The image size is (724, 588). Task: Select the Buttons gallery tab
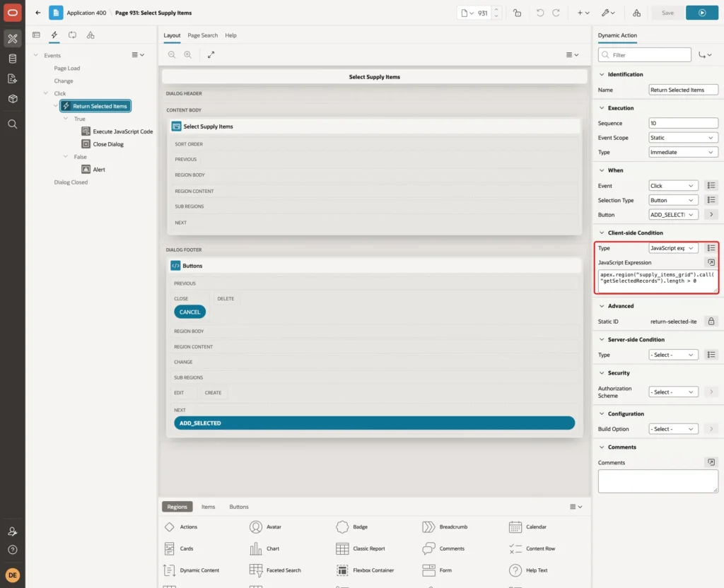pyautogui.click(x=239, y=506)
